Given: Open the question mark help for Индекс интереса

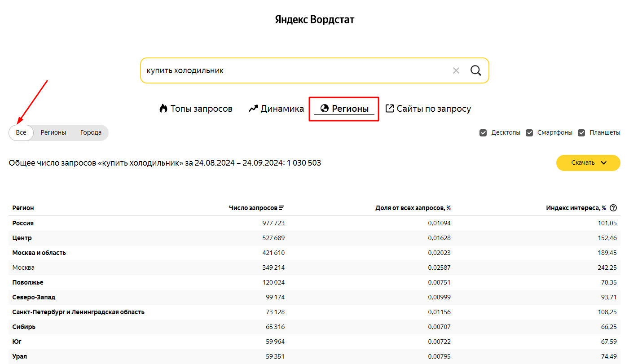Looking at the screenshot, I should click(x=613, y=208).
